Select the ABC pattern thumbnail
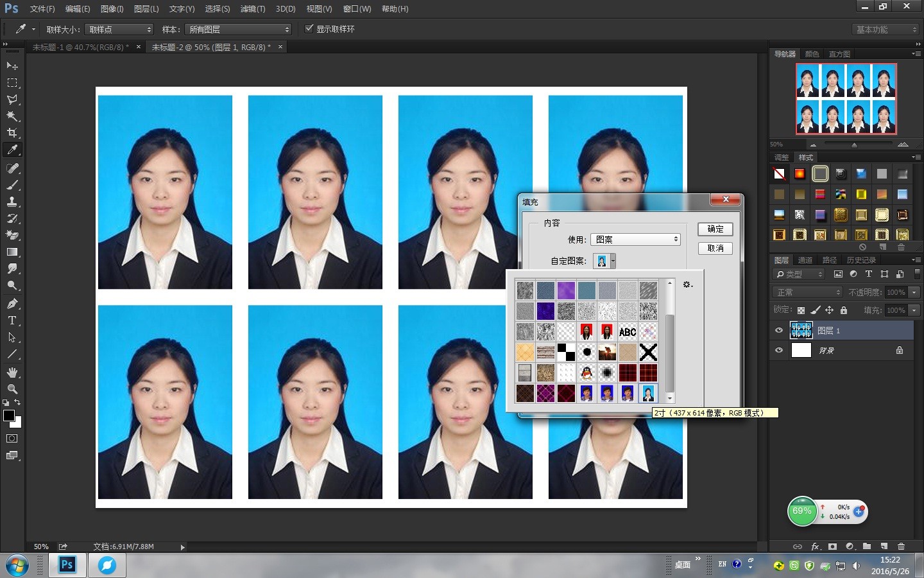 pos(628,331)
